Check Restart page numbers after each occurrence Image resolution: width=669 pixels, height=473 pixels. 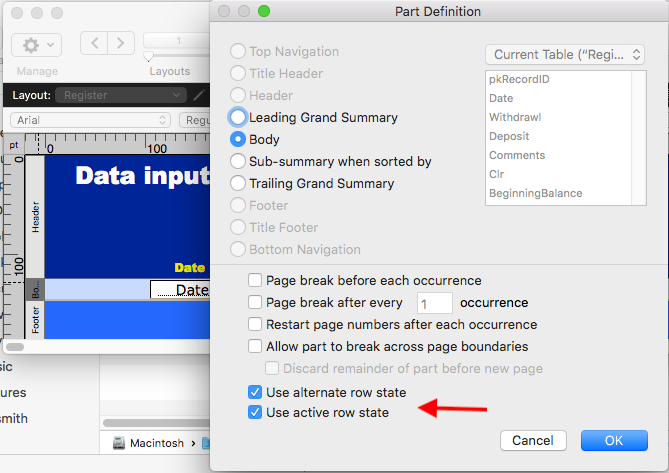coord(255,324)
